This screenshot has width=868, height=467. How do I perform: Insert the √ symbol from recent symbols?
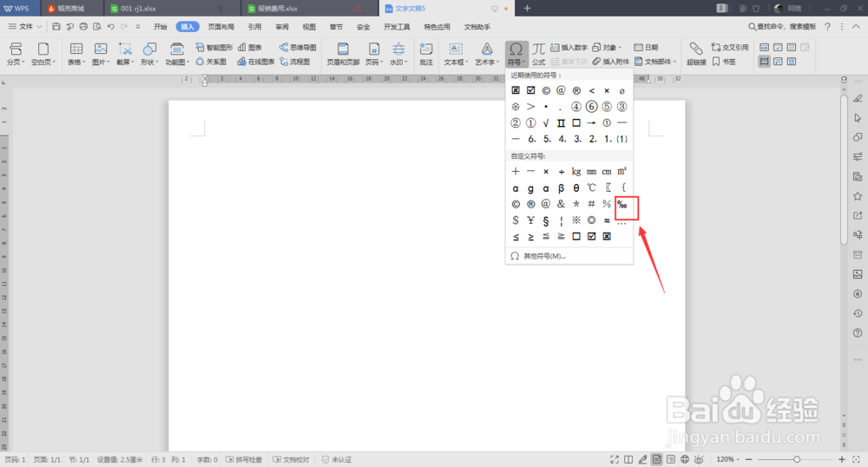[546, 123]
